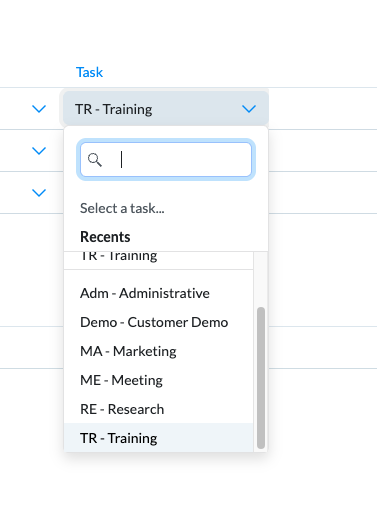Select Demo - Customer Demo task
Image resolution: width=377 pixels, height=509 pixels.
click(x=159, y=322)
